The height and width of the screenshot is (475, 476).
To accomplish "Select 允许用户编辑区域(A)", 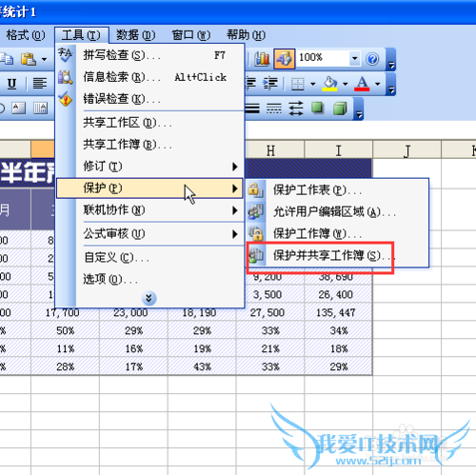I will pos(337,211).
